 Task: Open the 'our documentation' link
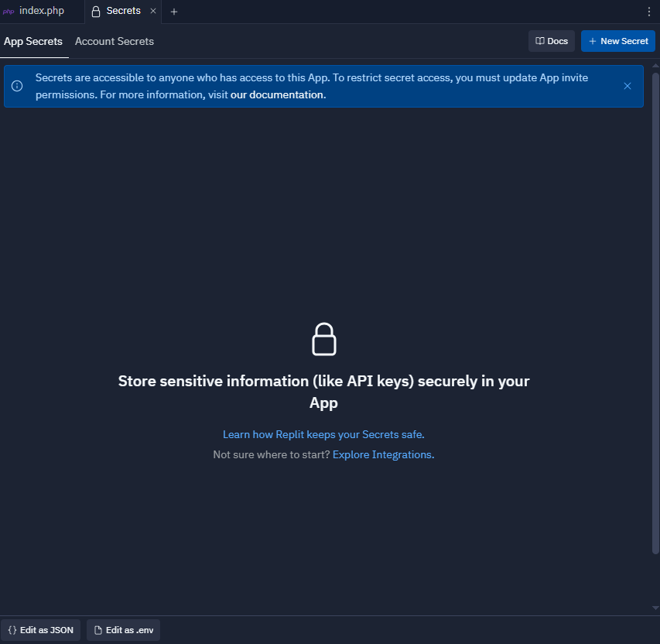278,94
